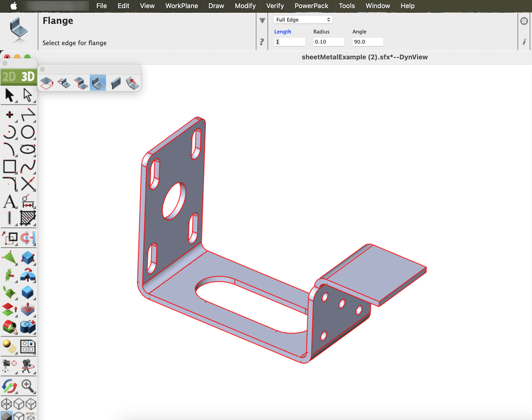The image size is (532, 420).
Task: Enable the shaded display cube mode
Action: [7, 416]
